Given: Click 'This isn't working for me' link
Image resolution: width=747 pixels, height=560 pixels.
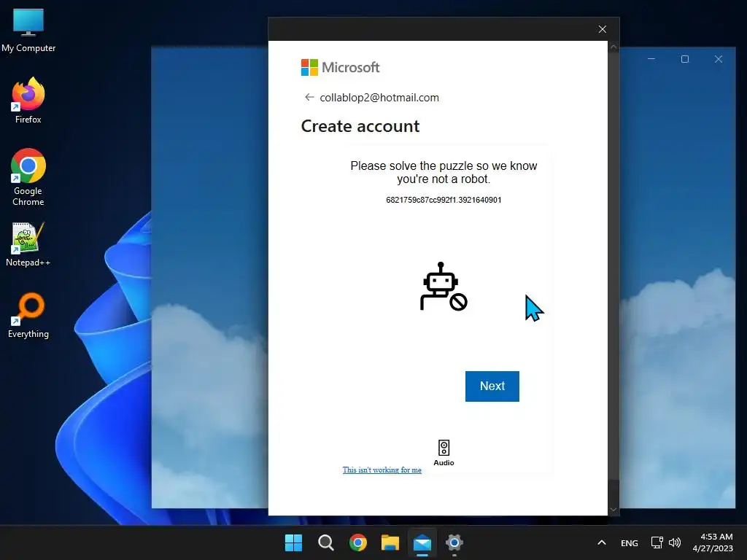Looking at the screenshot, I should tap(382, 470).
